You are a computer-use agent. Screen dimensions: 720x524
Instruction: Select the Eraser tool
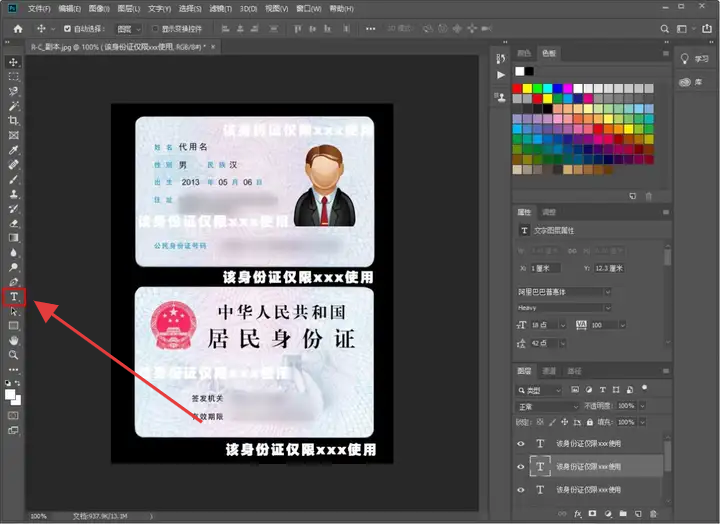point(13,223)
